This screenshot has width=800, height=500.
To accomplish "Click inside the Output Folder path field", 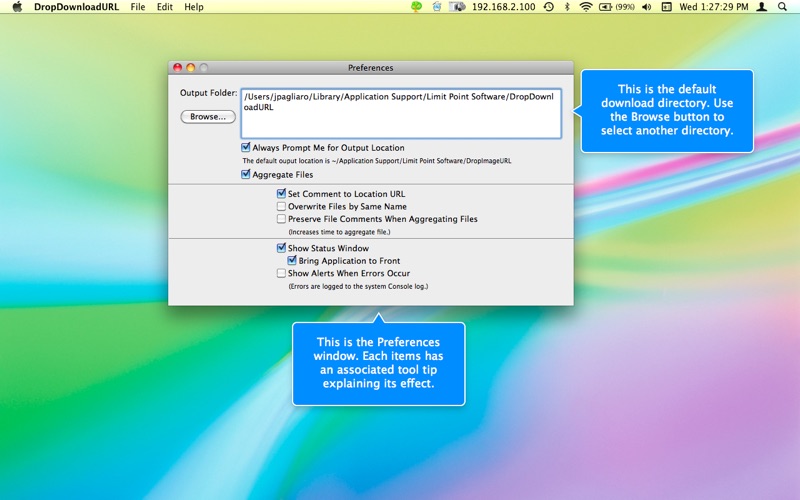I will [401, 113].
